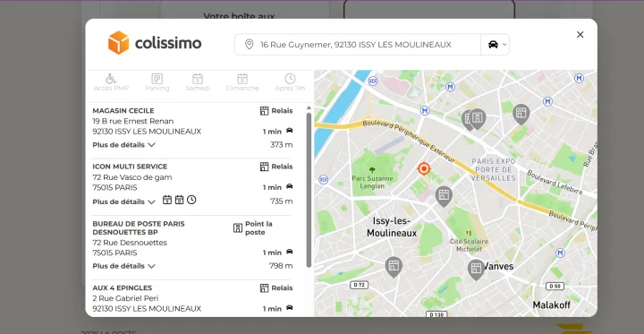Click the second calendar icon for ICON MULTI SERVICE
644x334 pixels.
pos(179,200)
